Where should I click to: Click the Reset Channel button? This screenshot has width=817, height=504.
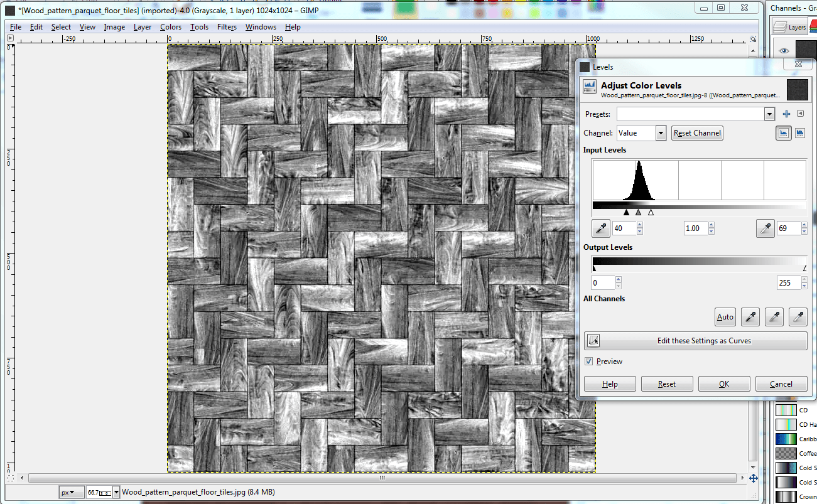[x=697, y=133]
